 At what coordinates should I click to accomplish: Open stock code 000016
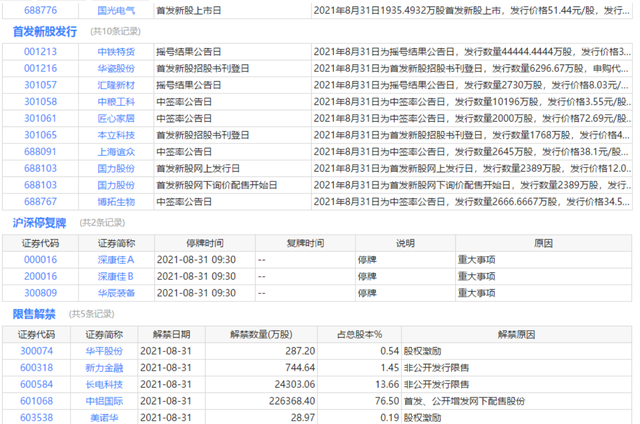click(40, 260)
